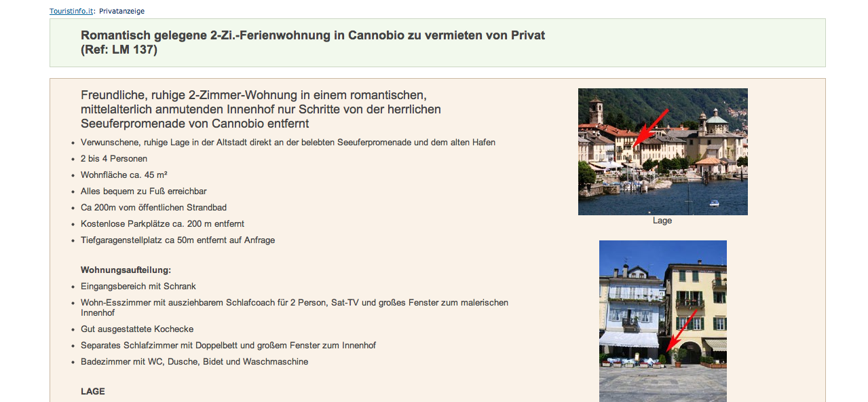Screen dimensions: 868x402
Task: Click the 'Wohnungsaufteilung:' section heading
Action: click(126, 270)
